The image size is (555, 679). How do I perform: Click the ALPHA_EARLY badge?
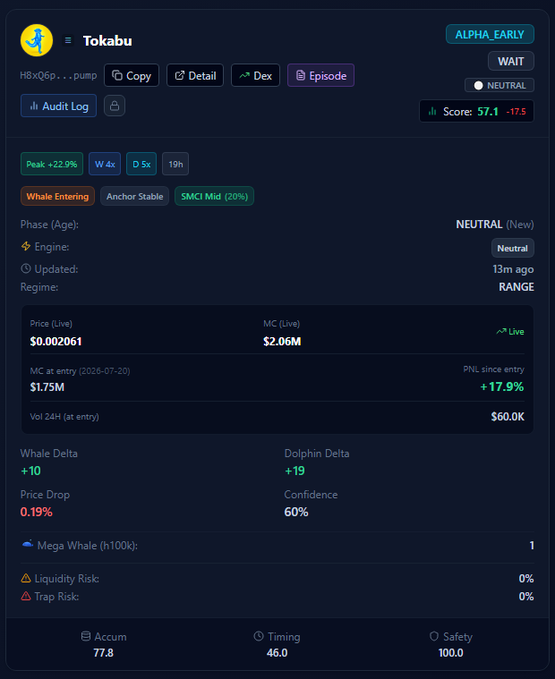pyautogui.click(x=490, y=34)
